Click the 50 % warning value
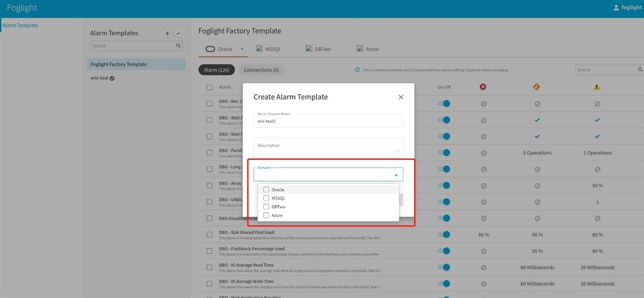644x298 pixels. click(x=597, y=186)
